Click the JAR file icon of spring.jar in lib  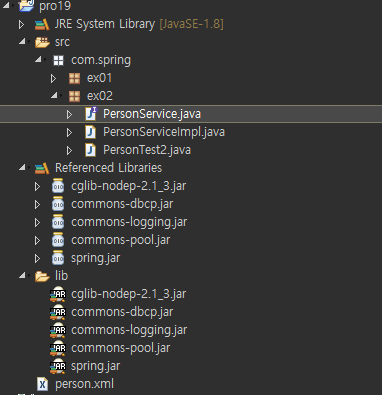58,366
